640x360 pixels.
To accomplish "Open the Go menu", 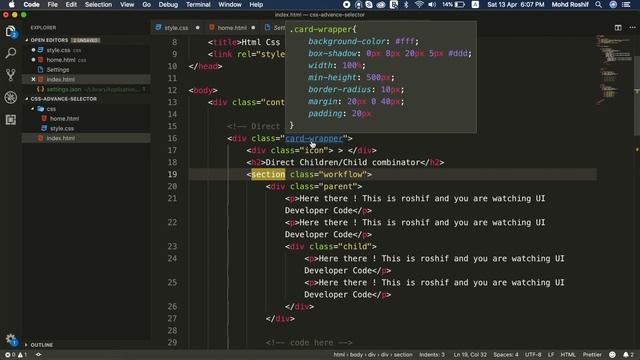I will (147, 4).
